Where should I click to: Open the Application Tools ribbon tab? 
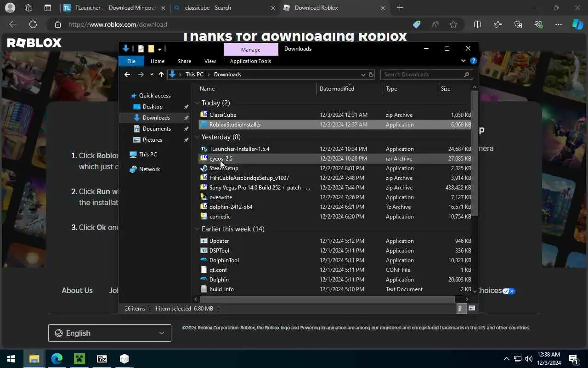click(x=250, y=61)
